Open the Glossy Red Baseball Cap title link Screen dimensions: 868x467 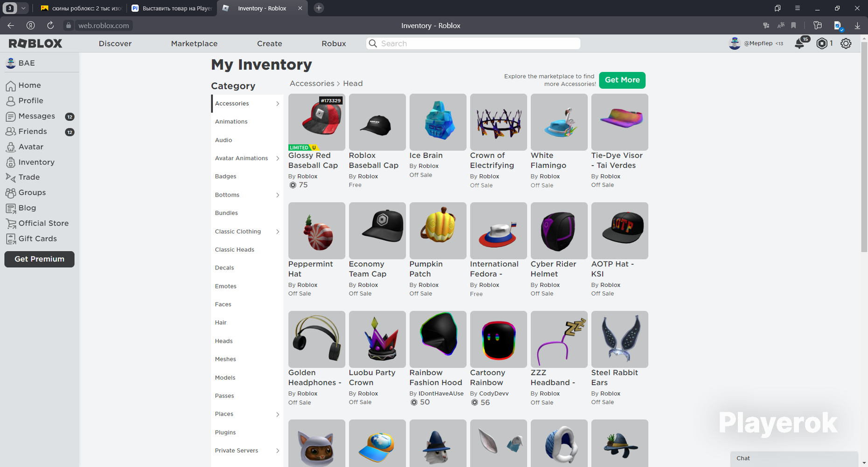(x=313, y=160)
